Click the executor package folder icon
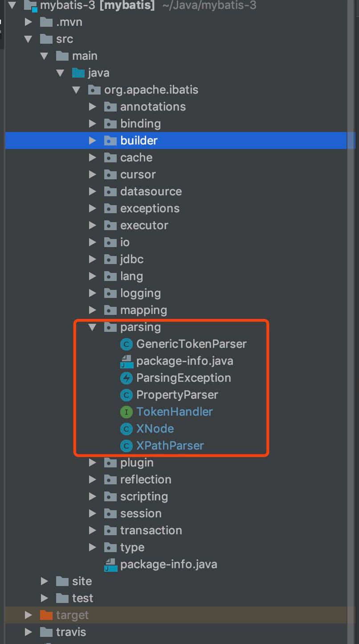 click(110, 225)
